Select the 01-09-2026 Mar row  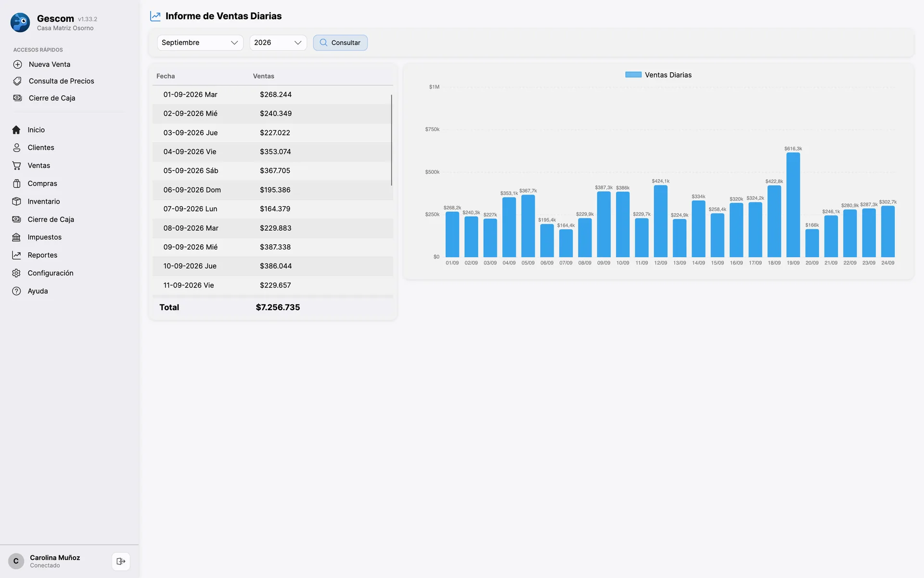click(x=272, y=94)
